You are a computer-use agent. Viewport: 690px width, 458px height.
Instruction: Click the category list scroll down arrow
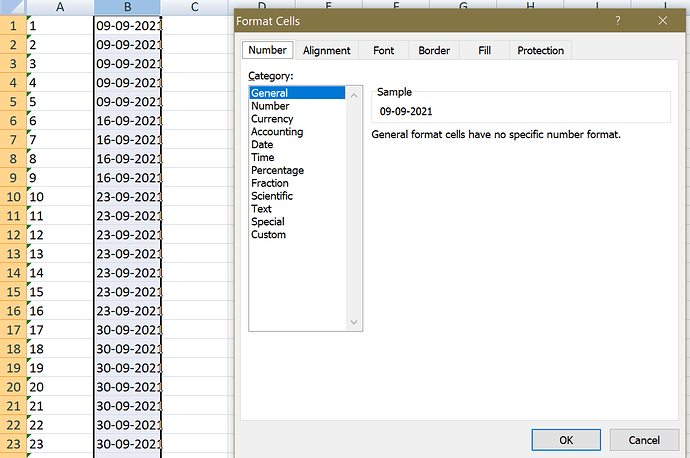[354, 322]
